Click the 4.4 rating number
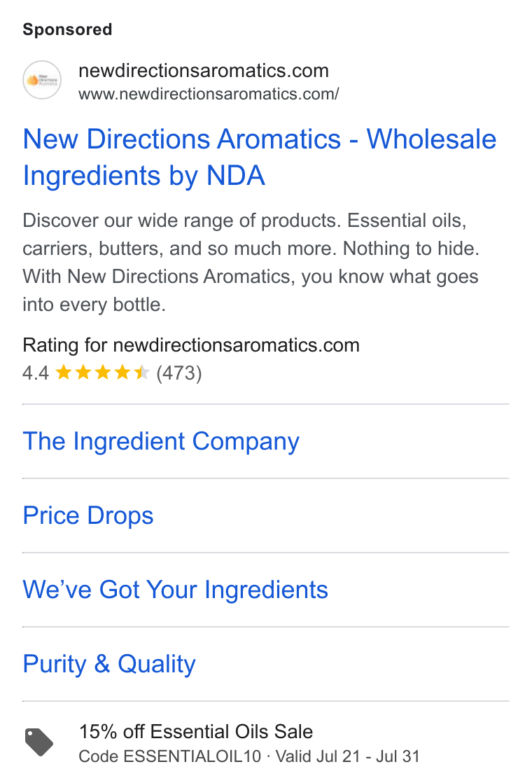532x783 pixels. tap(36, 373)
